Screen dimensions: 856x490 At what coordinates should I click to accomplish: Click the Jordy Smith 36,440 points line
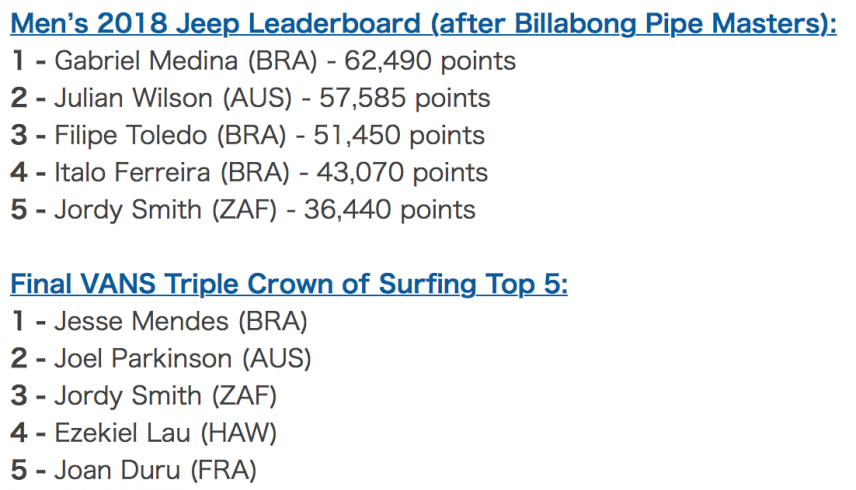click(243, 210)
